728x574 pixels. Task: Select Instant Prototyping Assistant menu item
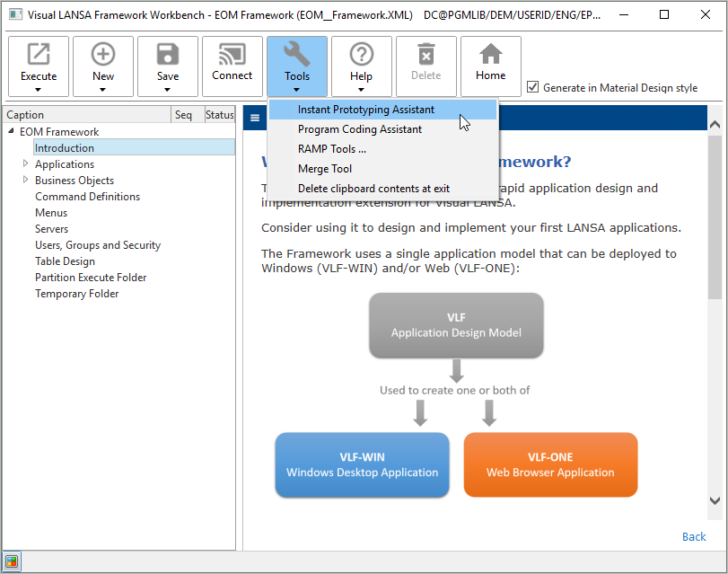383,110
